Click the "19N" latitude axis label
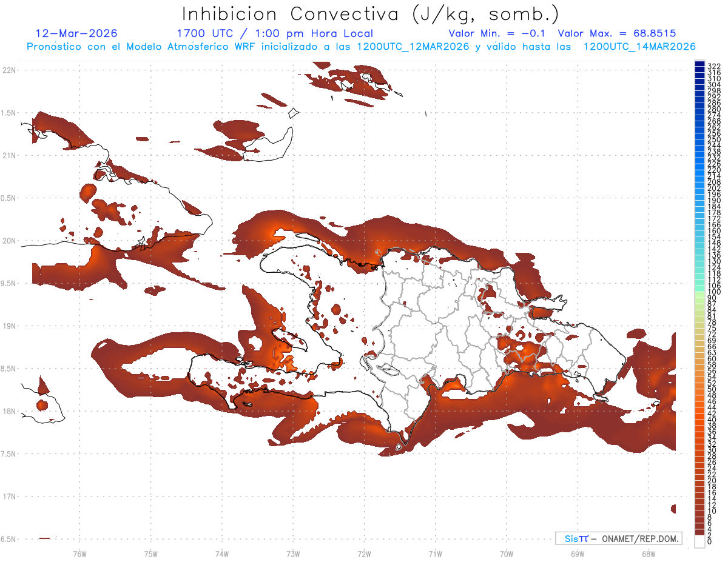Screen dimensions: 728x562 [9, 326]
